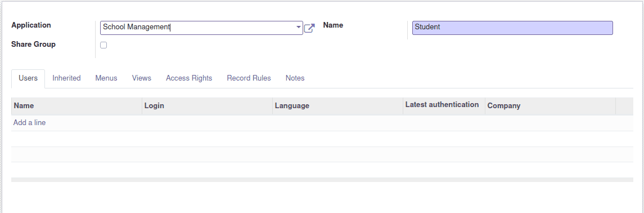Open the Inherited tab
The height and width of the screenshot is (213, 644).
coord(66,78)
